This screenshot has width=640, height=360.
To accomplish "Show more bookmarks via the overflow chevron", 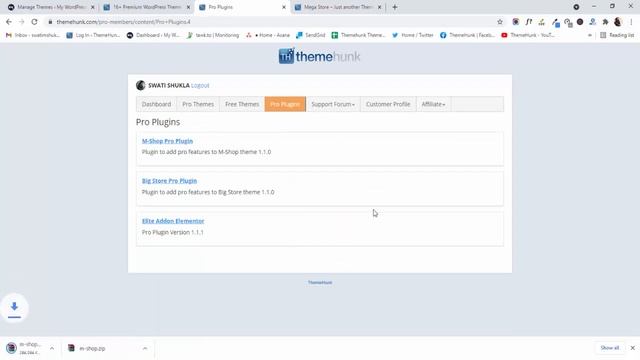I will coord(589,36).
